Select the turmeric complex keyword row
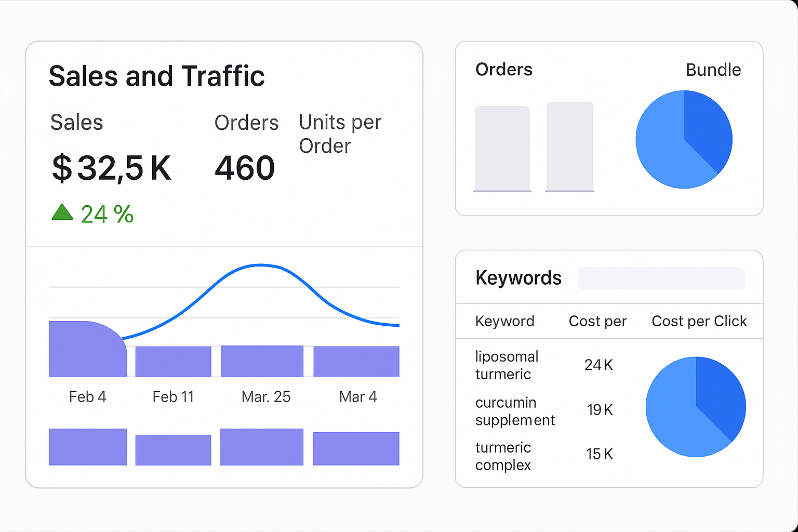Screen dimensions: 798x532 pos(503,456)
